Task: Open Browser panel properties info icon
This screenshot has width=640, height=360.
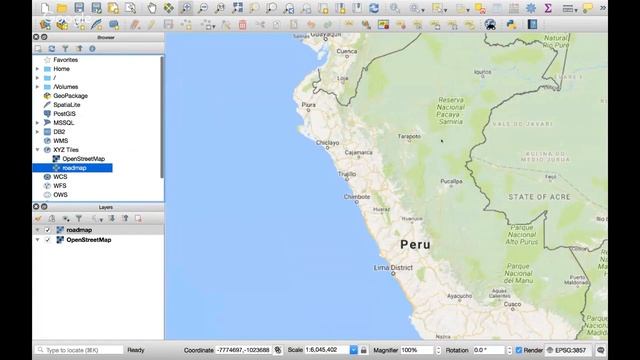Action: coord(93,49)
